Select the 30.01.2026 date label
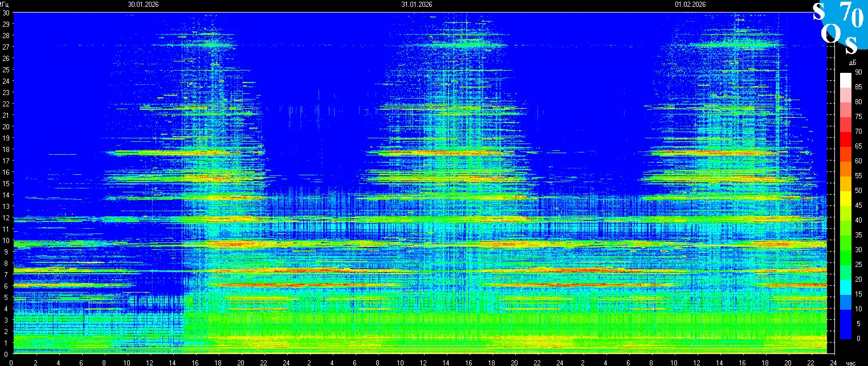This screenshot has width=868, height=366. pyautogui.click(x=143, y=4)
